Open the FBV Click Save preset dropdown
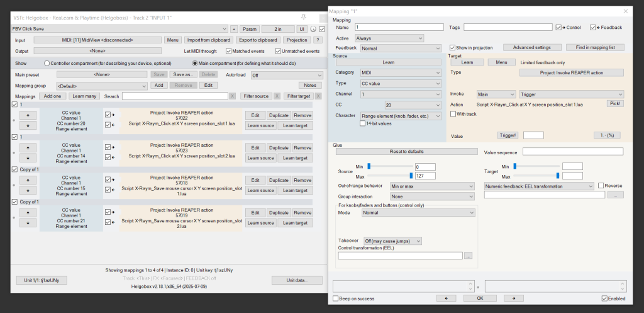The image size is (644, 313). 119,29
